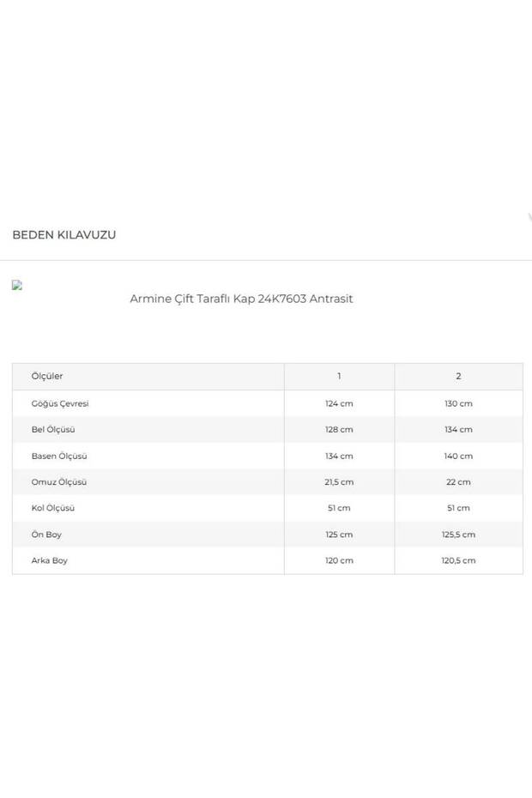Click the Ön Boy row label
This screenshot has height=798, width=532.
tap(46, 535)
